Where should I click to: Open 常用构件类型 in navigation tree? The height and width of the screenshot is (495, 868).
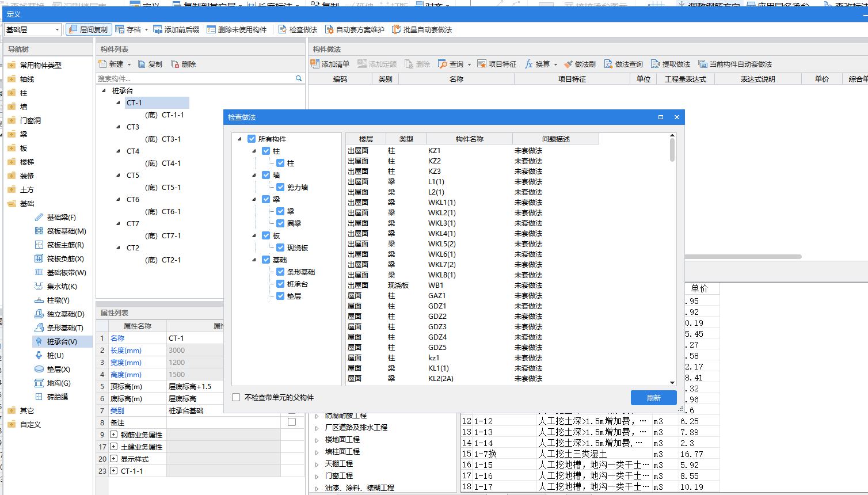pyautogui.click(x=40, y=65)
